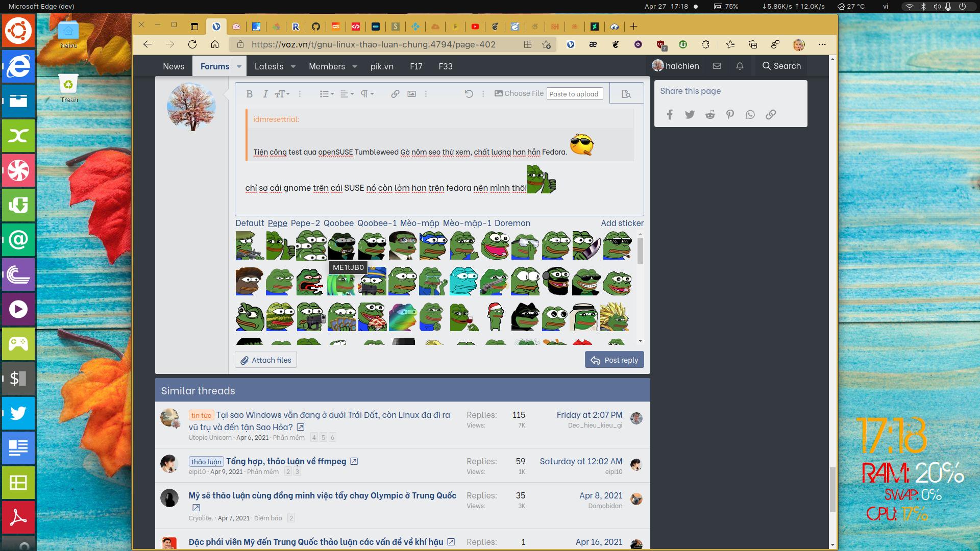Screen dimensions: 980x551
Task: Show more options after undo
Action: [x=483, y=94]
